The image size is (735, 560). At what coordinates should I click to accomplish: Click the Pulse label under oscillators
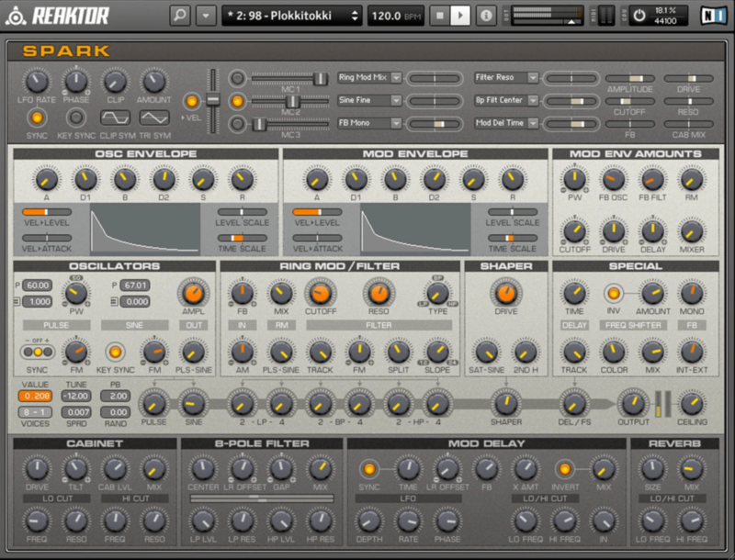pyautogui.click(x=56, y=325)
